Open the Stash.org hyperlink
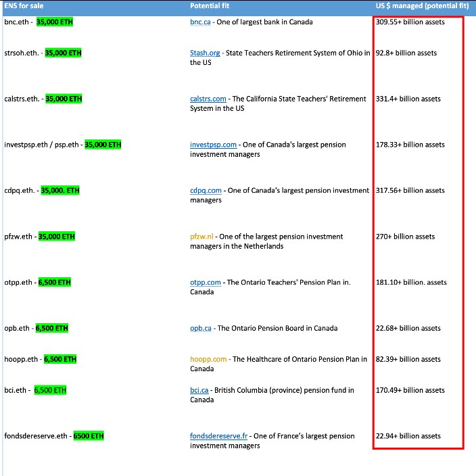 (206, 53)
